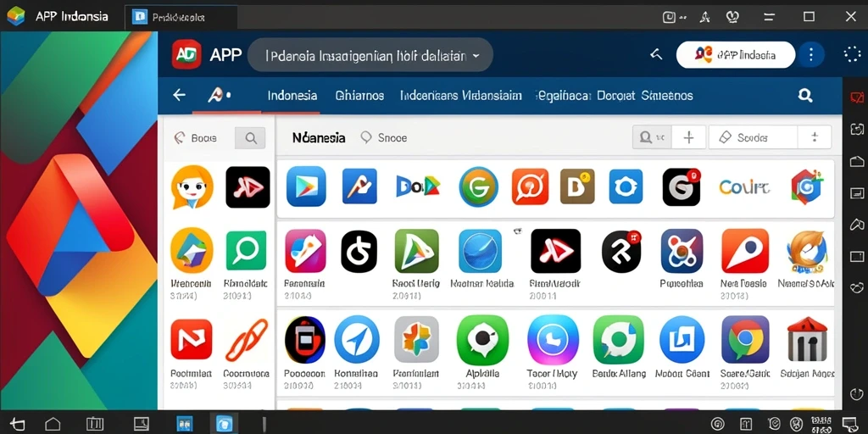Click the screenshot capture icon in right sidebar

(x=856, y=129)
